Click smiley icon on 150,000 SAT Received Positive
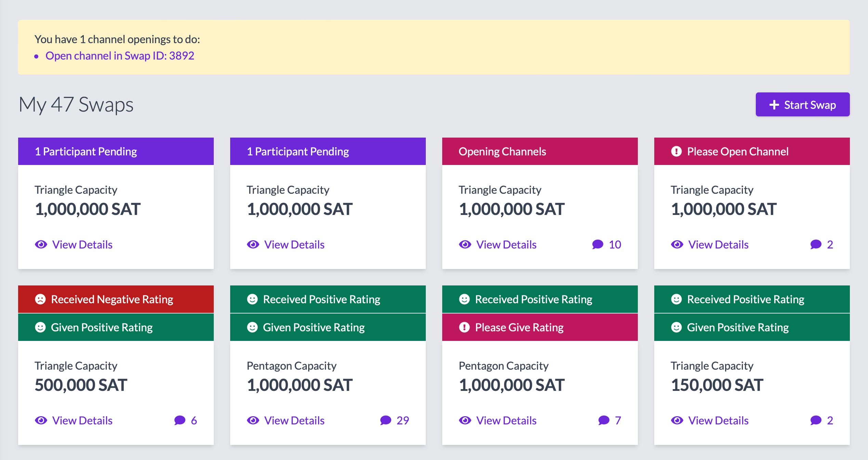 (x=676, y=299)
